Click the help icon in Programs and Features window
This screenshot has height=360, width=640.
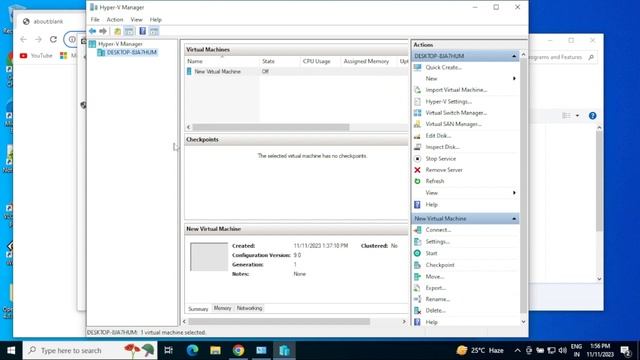(x=593, y=116)
